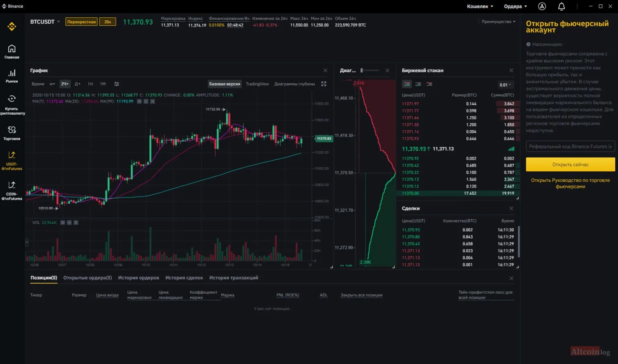Click the ADL column header
Screen dimensions: 618x364
tap(323, 295)
